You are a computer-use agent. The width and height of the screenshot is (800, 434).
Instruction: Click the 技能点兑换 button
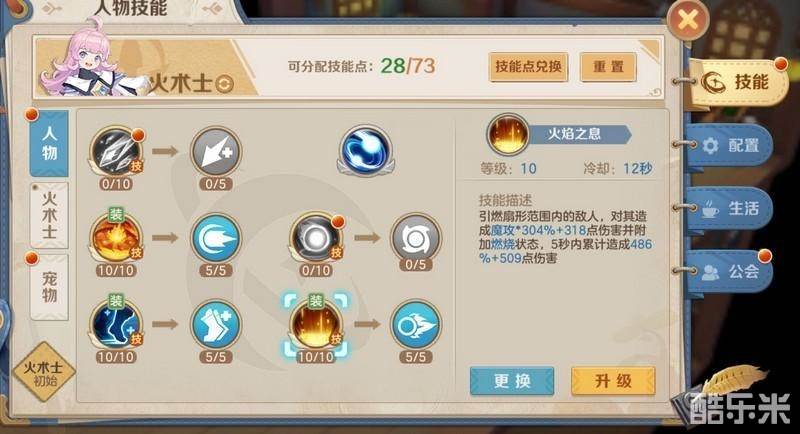pyautogui.click(x=528, y=67)
